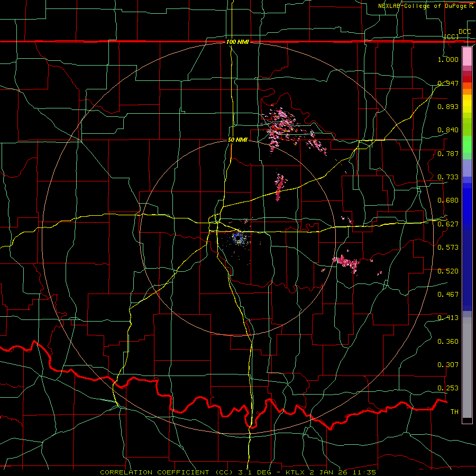Viewport: 476px width, 476px height.
Task: Select the 0.520 legend value
Action: [448, 271]
